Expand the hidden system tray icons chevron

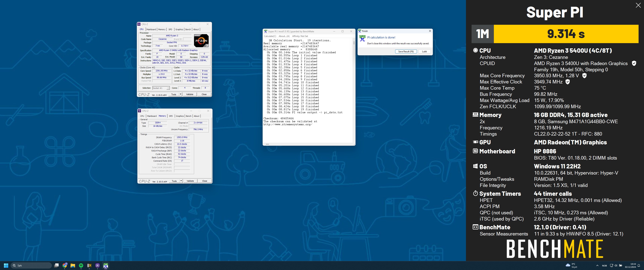(597, 265)
